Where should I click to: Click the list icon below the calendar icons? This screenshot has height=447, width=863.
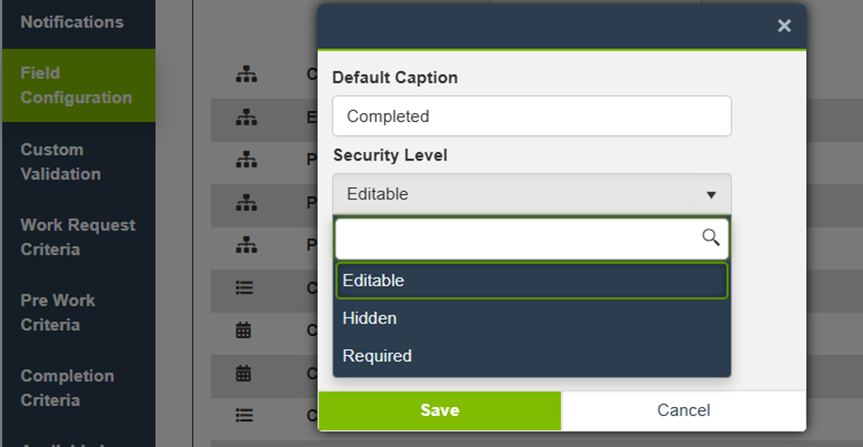click(245, 415)
